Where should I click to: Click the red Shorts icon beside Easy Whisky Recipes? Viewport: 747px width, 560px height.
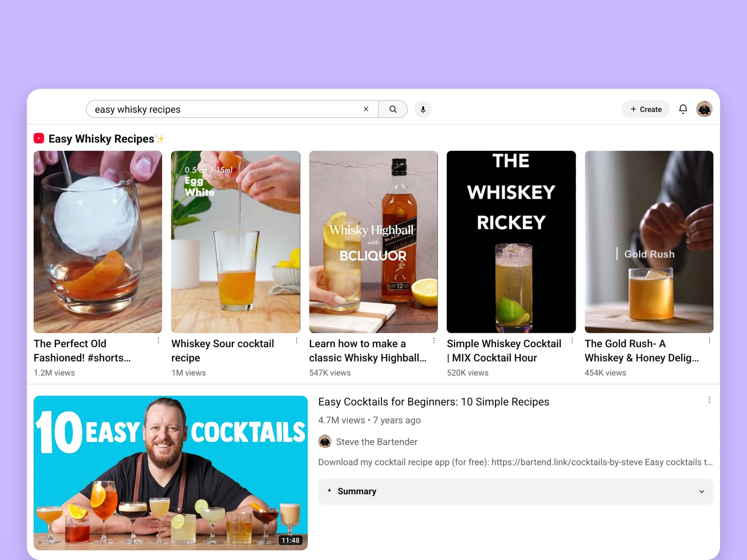(x=39, y=139)
